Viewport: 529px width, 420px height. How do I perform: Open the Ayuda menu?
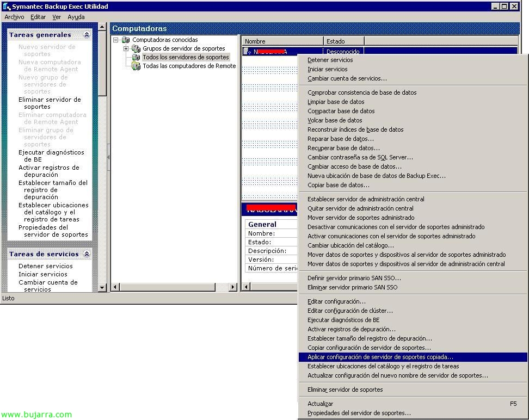click(76, 17)
